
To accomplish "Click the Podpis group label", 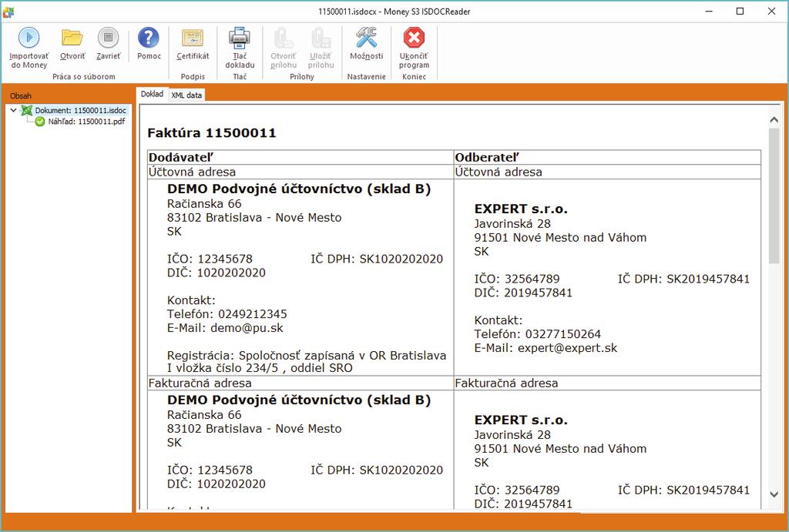I will (193, 77).
